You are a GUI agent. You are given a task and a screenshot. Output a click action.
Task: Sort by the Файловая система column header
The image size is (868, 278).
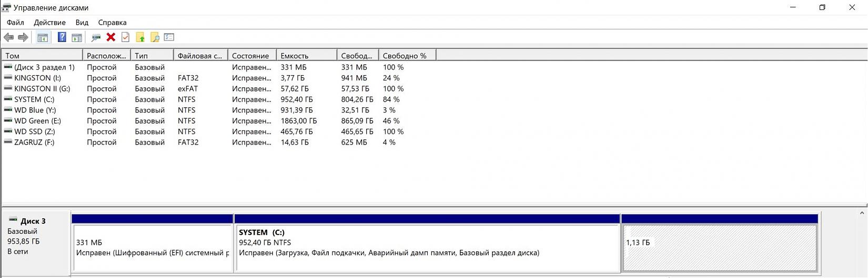pos(201,55)
